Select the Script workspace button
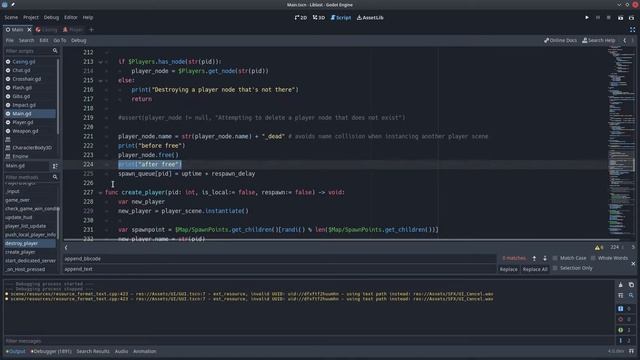Screen dimensions: 640x360 pyautogui.click(x=341, y=18)
